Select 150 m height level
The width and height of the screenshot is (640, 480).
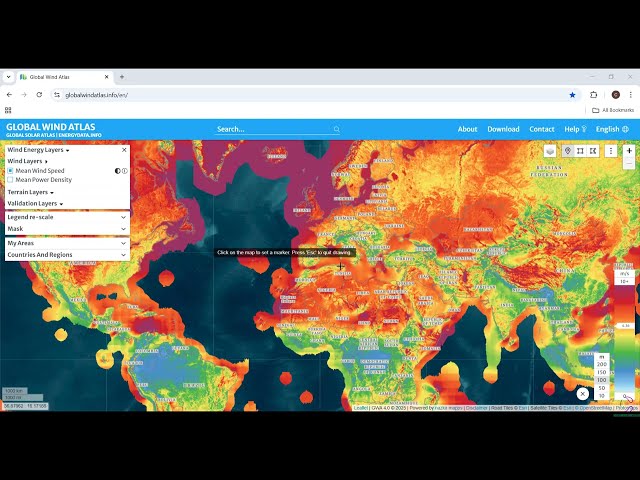pos(602,372)
